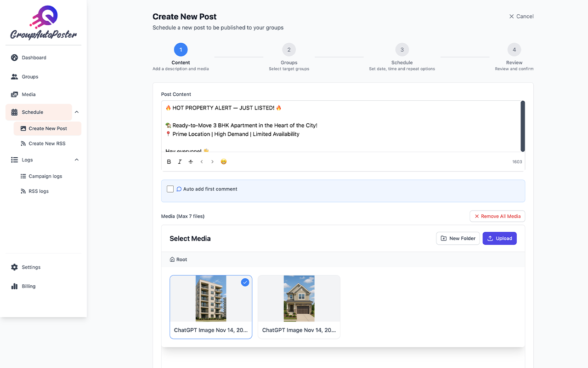Open Dashboard from the sidebar
The width and height of the screenshot is (588, 368).
point(34,57)
